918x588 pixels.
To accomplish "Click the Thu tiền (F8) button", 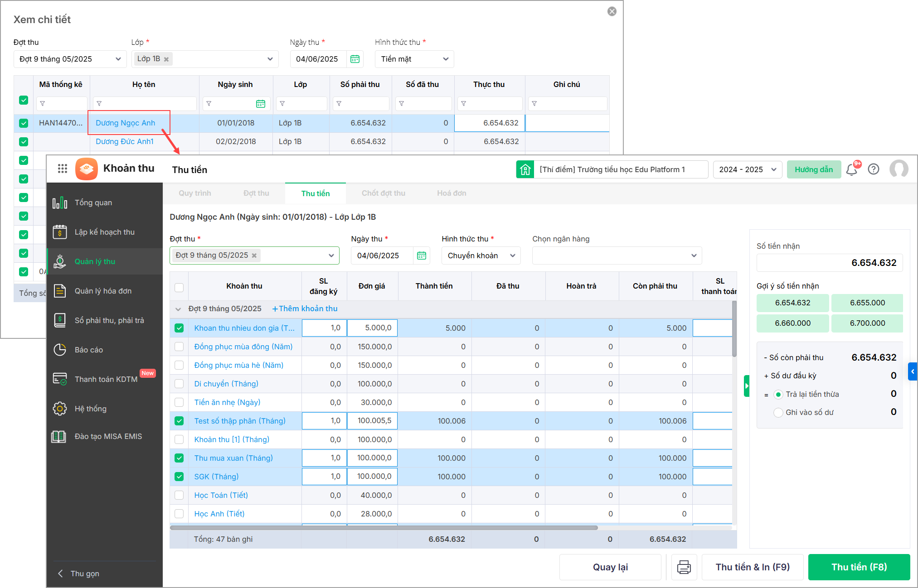I will [x=859, y=567].
